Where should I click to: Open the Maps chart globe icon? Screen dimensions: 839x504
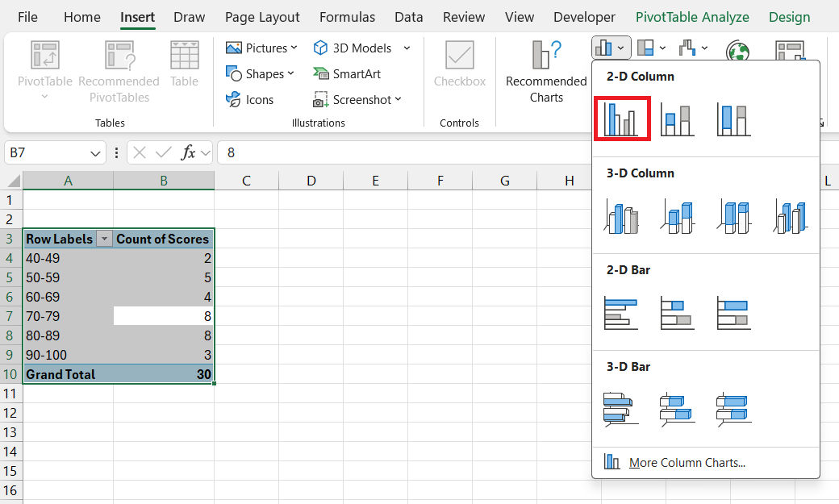pos(737,52)
